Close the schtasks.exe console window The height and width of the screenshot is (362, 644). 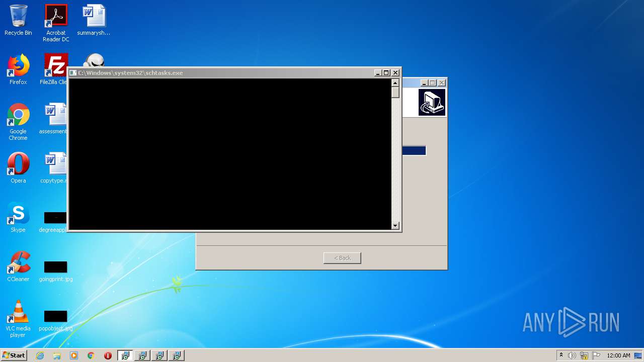395,73
